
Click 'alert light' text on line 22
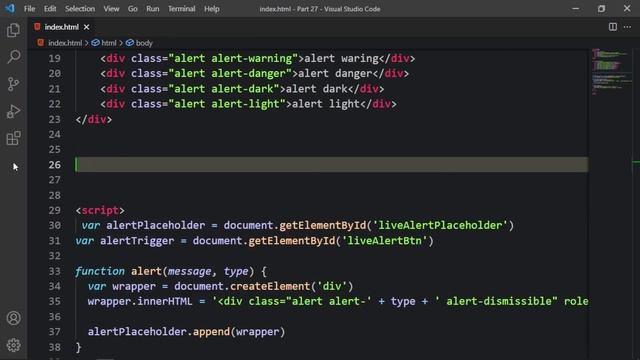[326, 104]
